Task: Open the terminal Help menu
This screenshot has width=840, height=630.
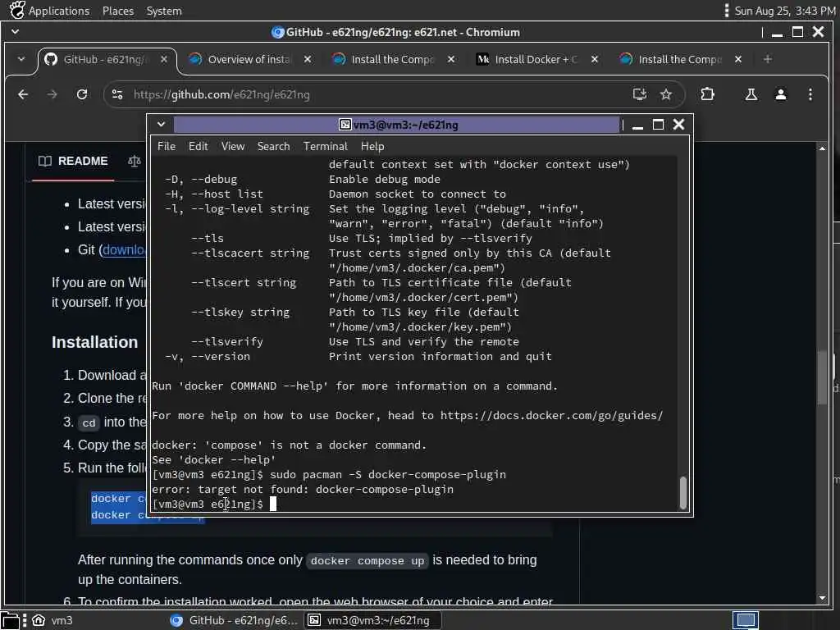Action: pos(372,146)
